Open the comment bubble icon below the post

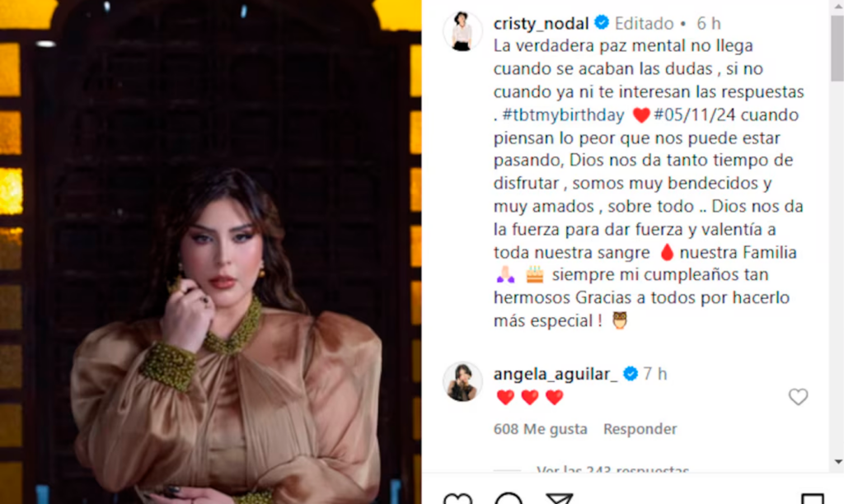508,498
